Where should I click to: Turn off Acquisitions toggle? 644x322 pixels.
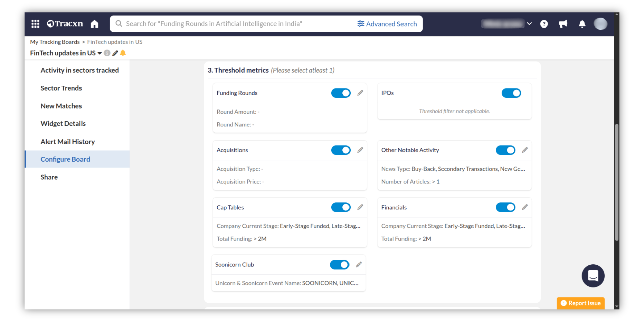[340, 150]
